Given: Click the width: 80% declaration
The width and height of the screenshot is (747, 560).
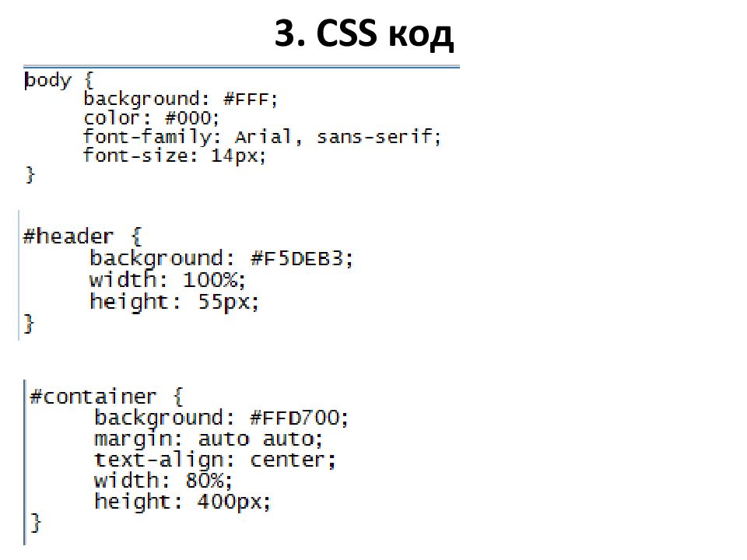Looking at the screenshot, I should pos(163,481).
